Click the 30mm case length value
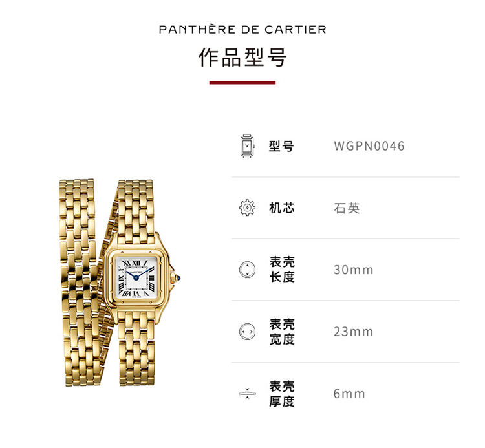 coord(354,270)
